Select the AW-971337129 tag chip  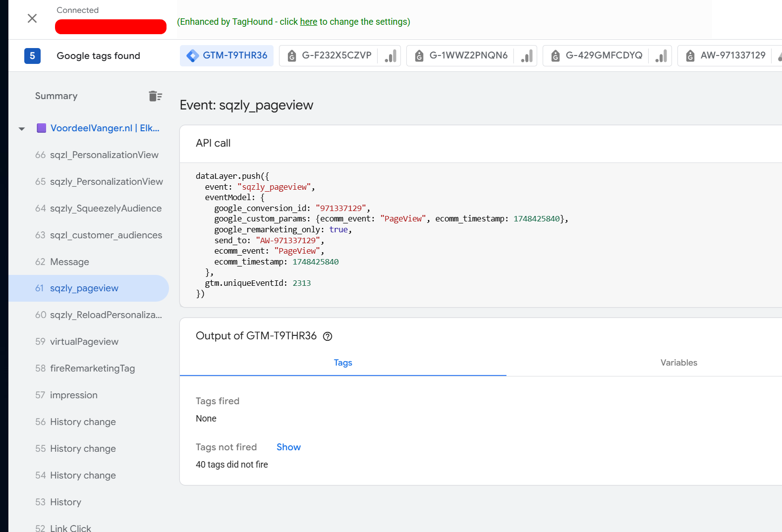(x=727, y=55)
